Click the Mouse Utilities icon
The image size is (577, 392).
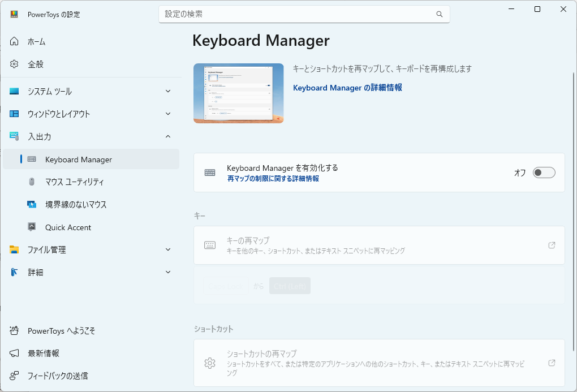tap(32, 182)
